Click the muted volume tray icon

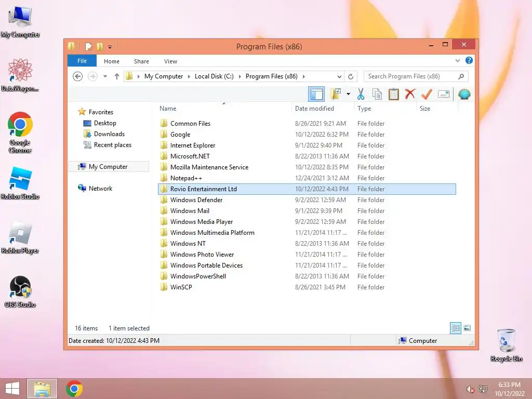(470, 390)
